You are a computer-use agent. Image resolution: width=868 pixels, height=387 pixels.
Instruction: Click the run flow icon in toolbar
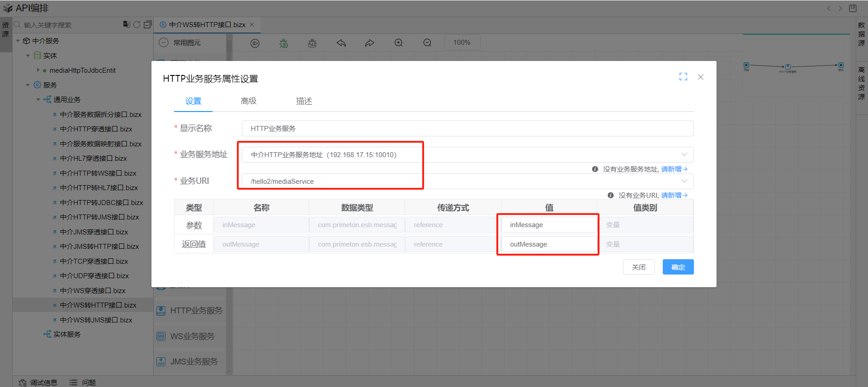[x=255, y=43]
